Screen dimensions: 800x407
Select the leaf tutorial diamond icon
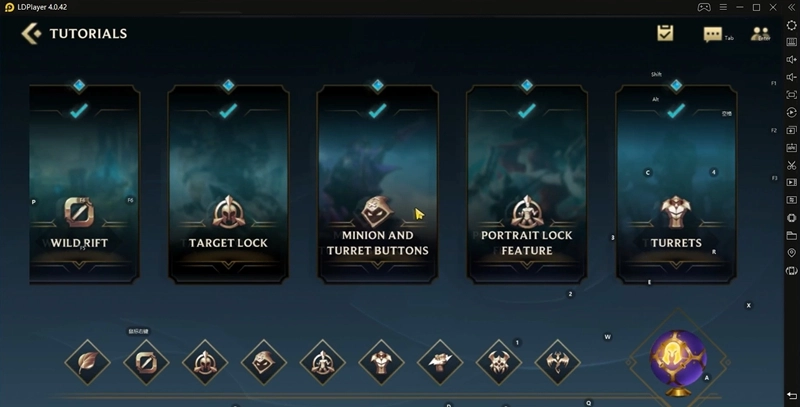pos(88,362)
